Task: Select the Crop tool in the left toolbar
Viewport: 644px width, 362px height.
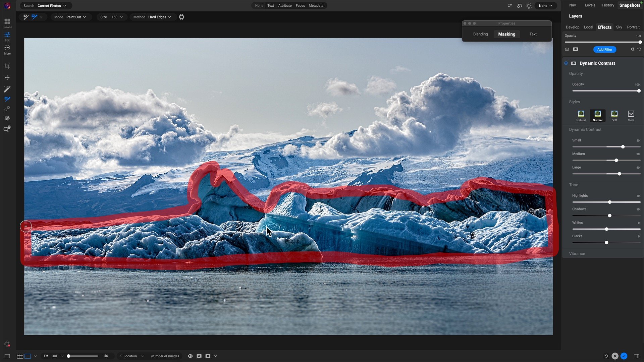Action: coord(7,66)
